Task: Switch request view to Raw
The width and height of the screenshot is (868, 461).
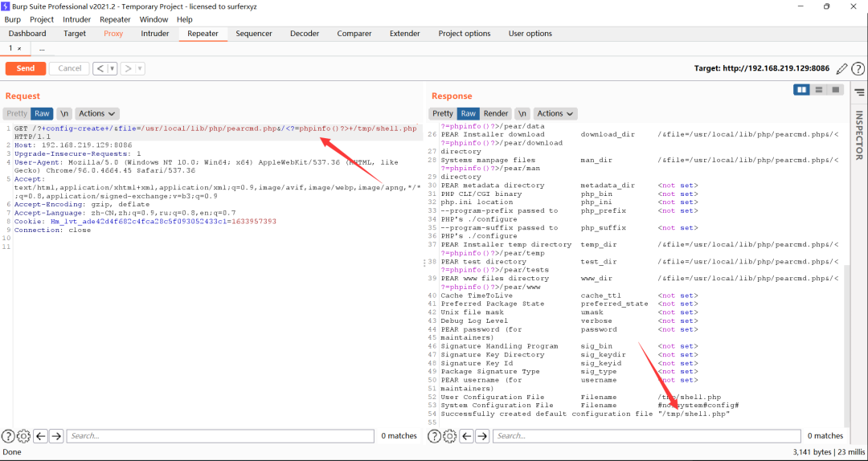Action: [42, 113]
